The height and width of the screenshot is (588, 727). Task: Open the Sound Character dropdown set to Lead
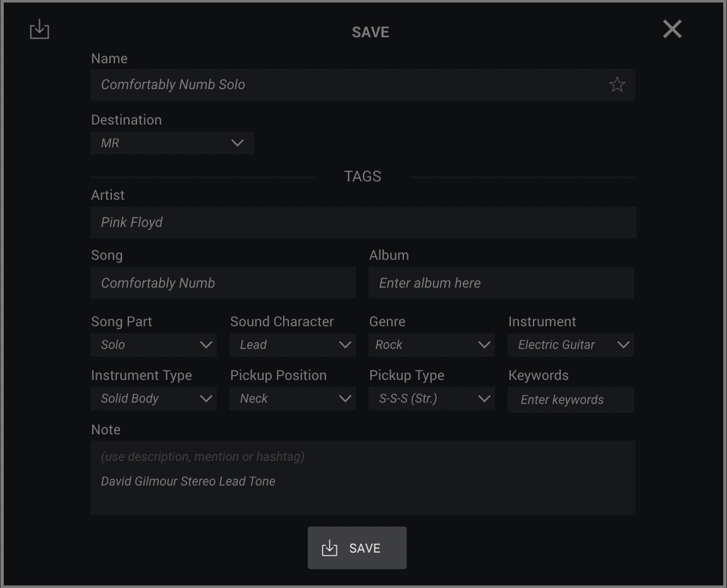coord(293,345)
